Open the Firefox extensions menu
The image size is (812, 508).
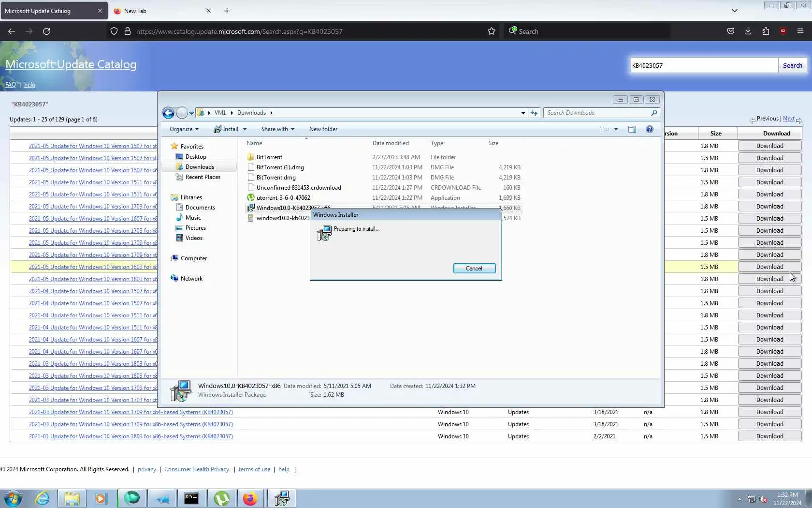766,31
